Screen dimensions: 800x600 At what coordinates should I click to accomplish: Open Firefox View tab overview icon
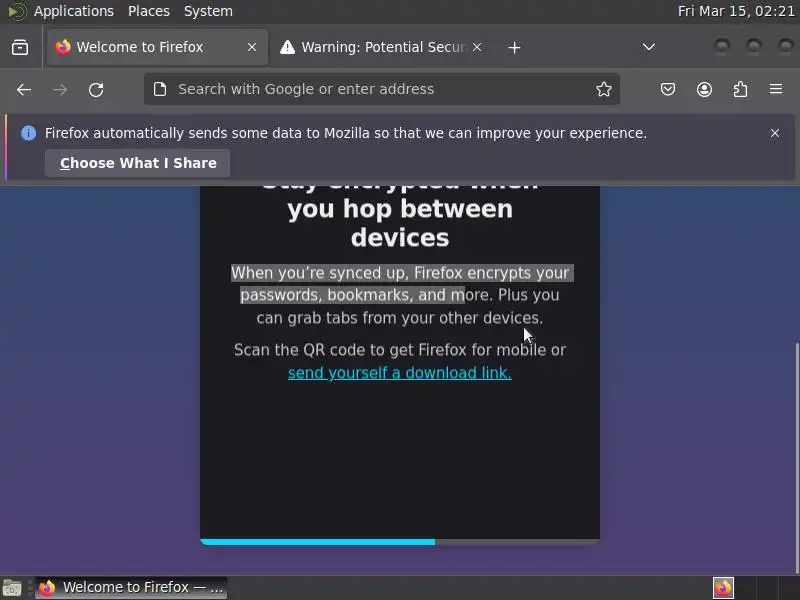20,47
